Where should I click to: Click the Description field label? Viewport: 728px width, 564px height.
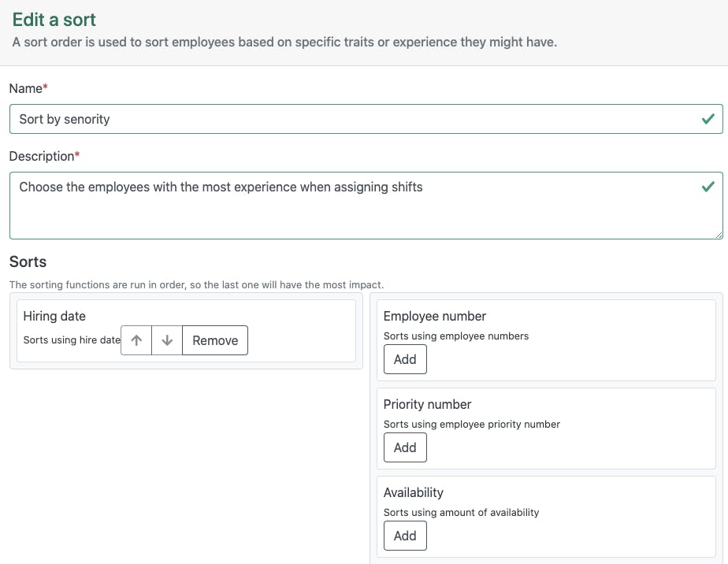click(42, 156)
